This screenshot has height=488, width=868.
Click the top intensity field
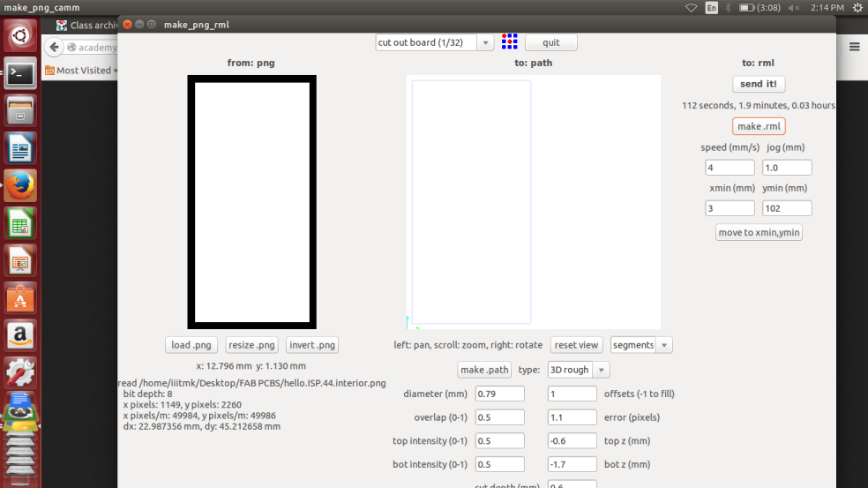click(500, 441)
